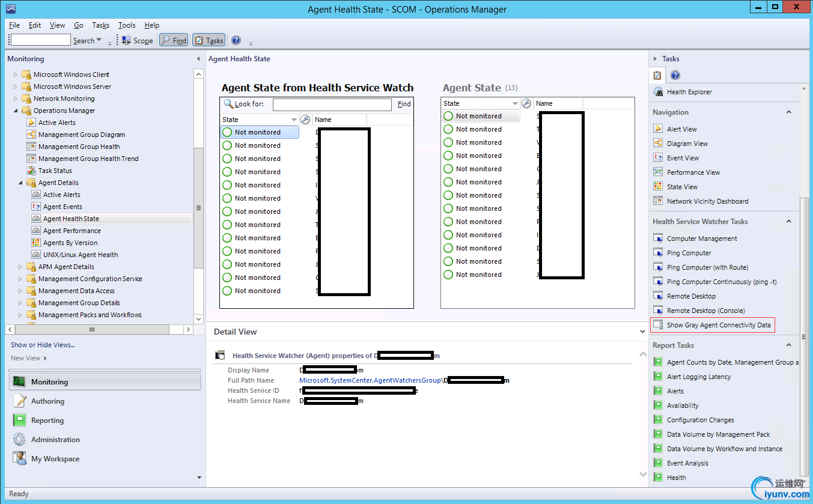Open Network Vicinity Dashboard

[x=707, y=201]
